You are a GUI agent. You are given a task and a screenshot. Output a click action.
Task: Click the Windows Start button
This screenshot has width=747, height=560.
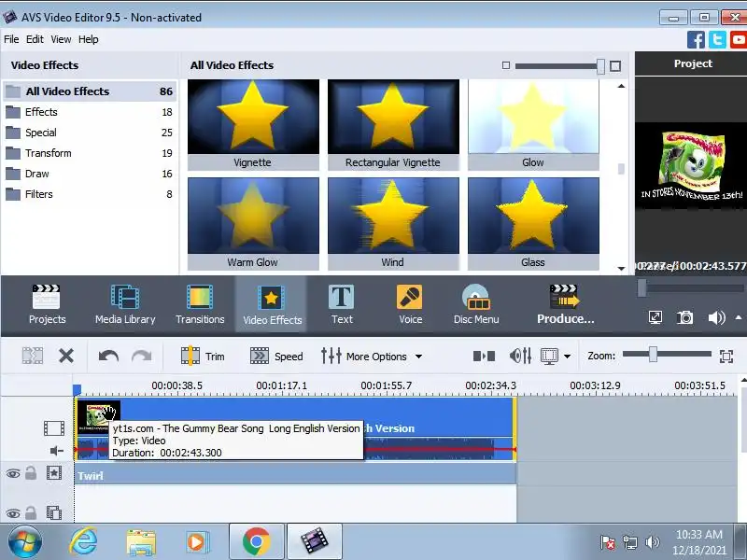(x=24, y=542)
